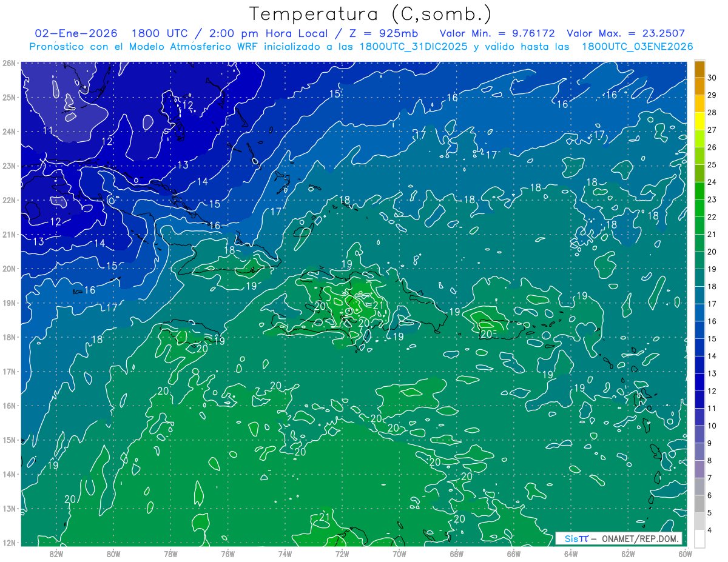Image resolution: width=728 pixels, height=562 pixels.
Task: Click the '76W' longitude axis label
Action: [x=227, y=553]
